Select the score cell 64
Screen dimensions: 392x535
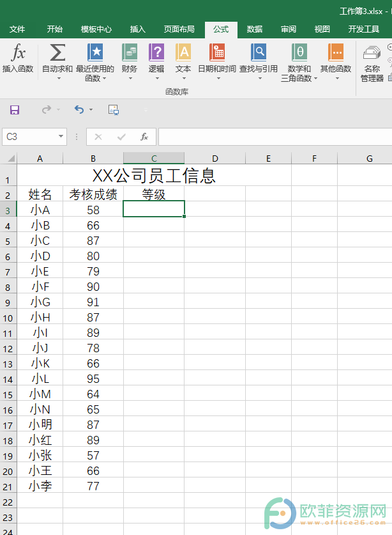pos(93,394)
